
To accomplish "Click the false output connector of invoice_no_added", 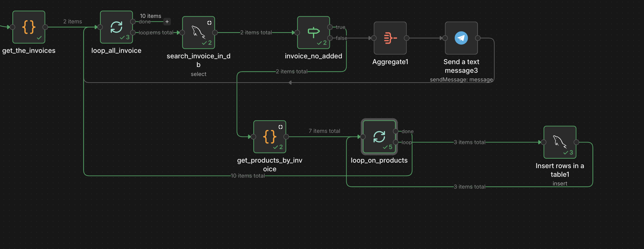I will (x=330, y=38).
